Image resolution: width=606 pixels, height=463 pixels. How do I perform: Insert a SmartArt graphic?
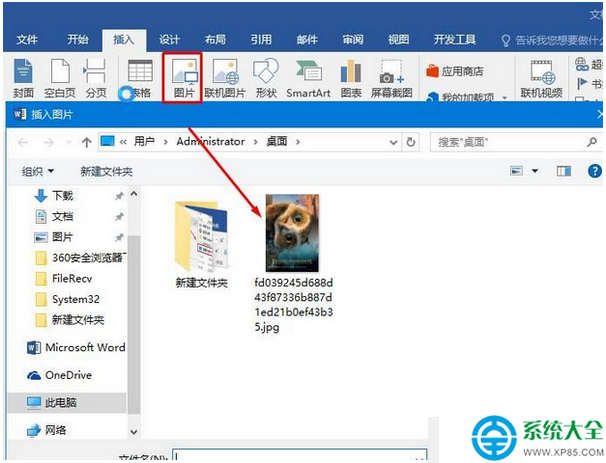[308, 78]
